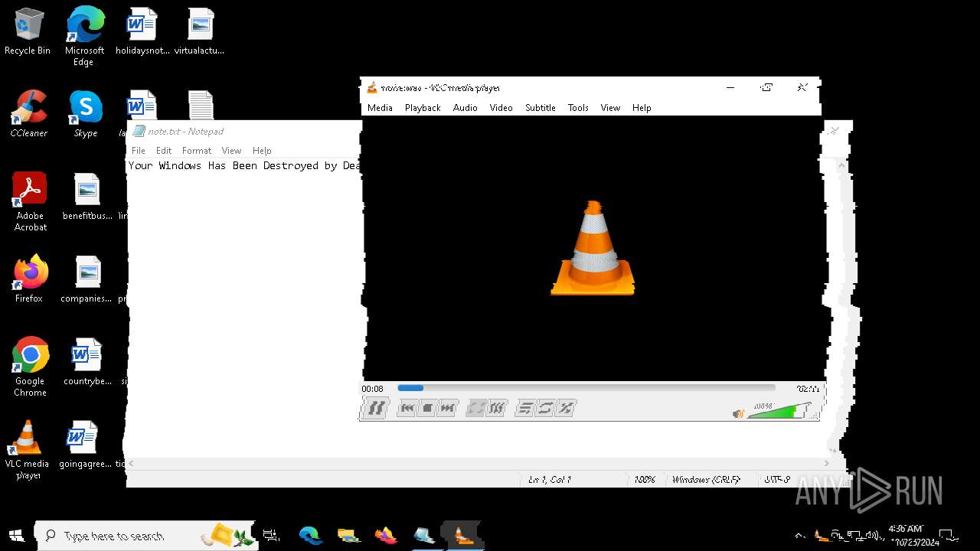
Task: Open VLC Tools menu
Action: click(578, 108)
